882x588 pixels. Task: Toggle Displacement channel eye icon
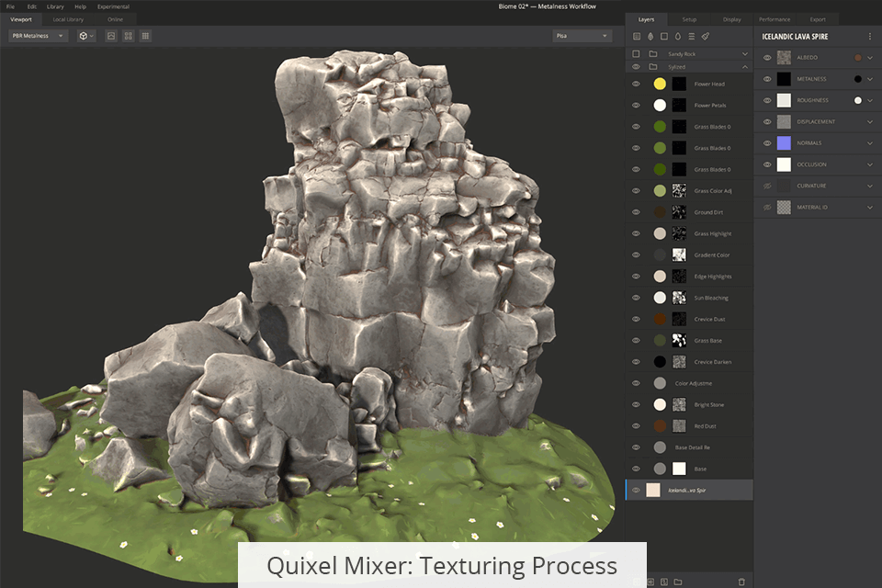[767, 121]
